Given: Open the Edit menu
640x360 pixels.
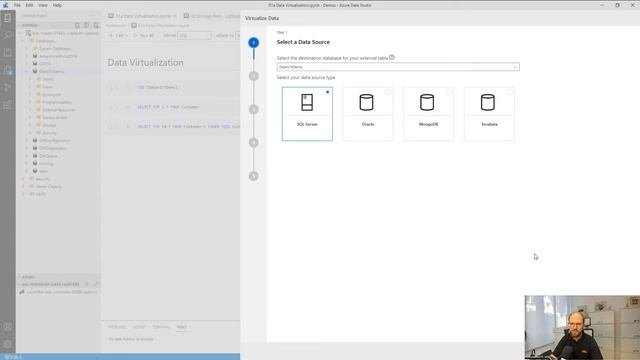Looking at the screenshot, I should click(29, 5).
